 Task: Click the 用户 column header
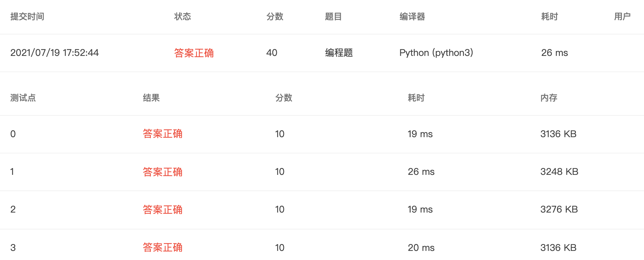point(622,17)
